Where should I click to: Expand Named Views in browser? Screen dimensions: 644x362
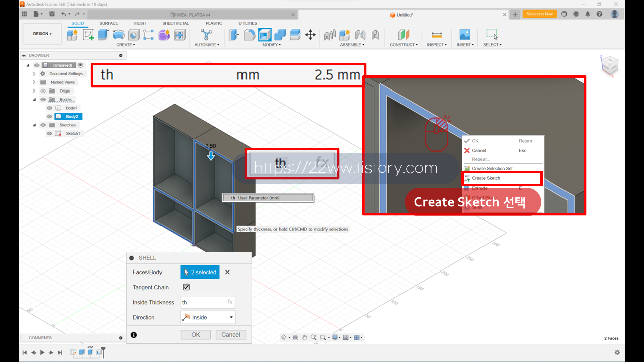[34, 82]
